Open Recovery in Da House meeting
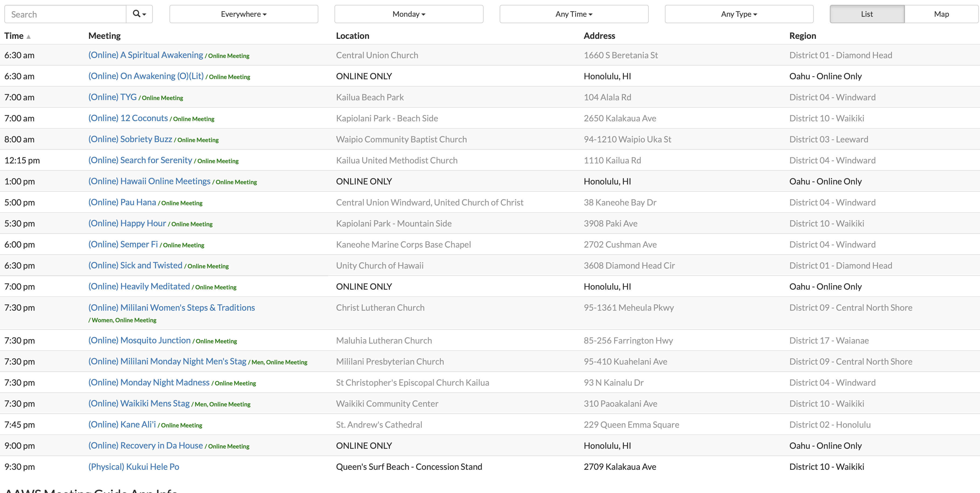The height and width of the screenshot is (493, 980). (x=145, y=446)
